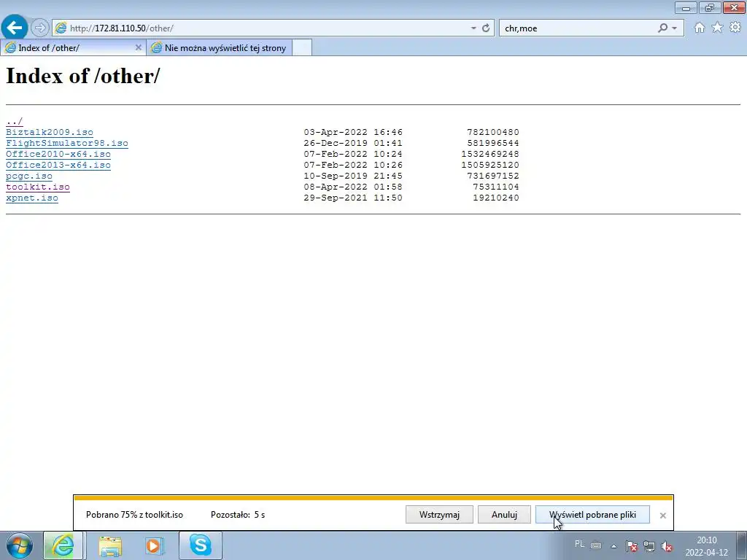Image resolution: width=747 pixels, height=560 pixels.
Task: Refresh the page with the reload icon
Action: point(486,28)
